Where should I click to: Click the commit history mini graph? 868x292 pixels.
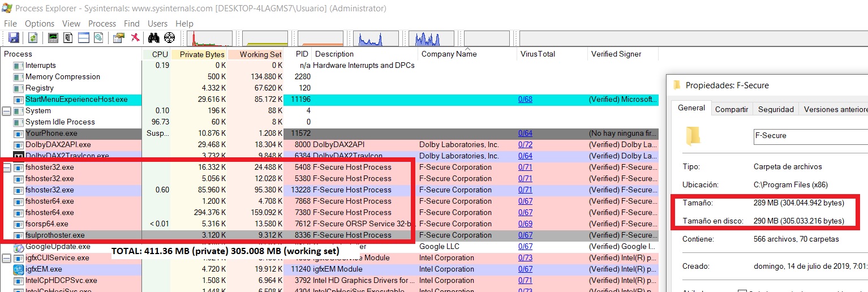[x=265, y=38]
